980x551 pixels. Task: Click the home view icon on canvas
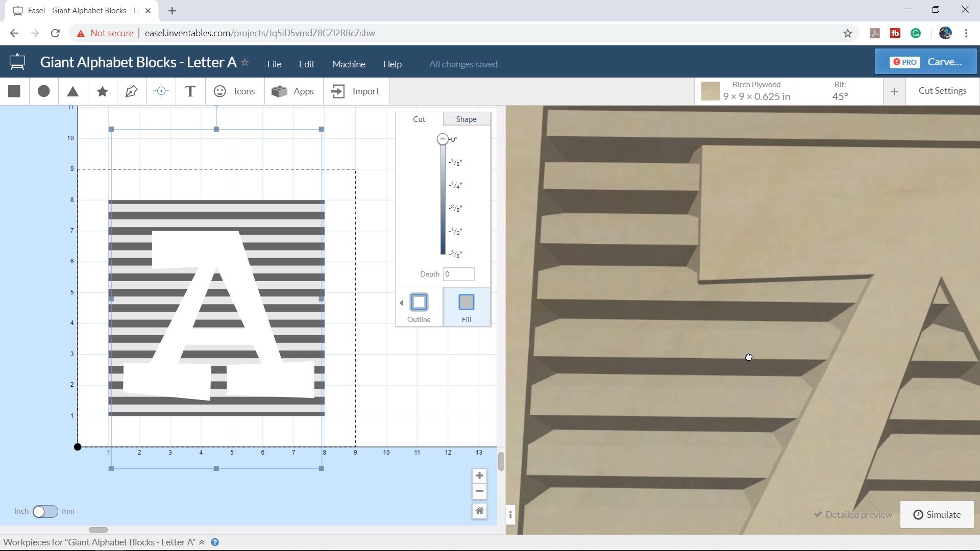point(479,511)
